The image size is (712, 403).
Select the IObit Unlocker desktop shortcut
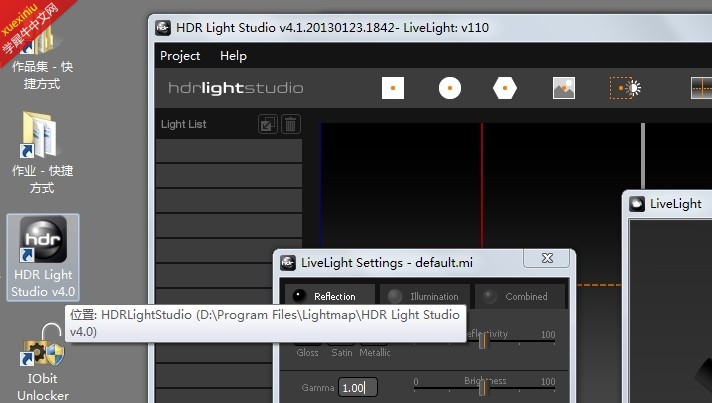pyautogui.click(x=43, y=363)
